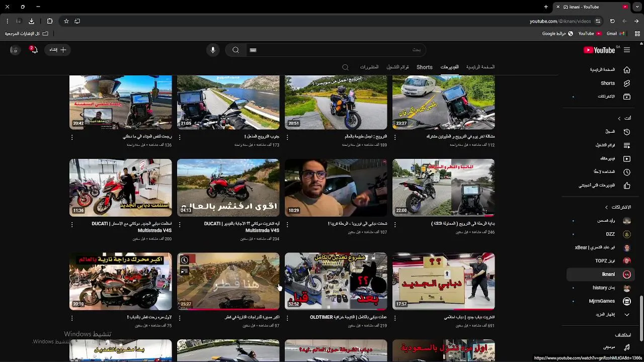This screenshot has width=644, height=362.
Task: Play the 11:36 Ducati showroom thumbnail
Action: 120,188
